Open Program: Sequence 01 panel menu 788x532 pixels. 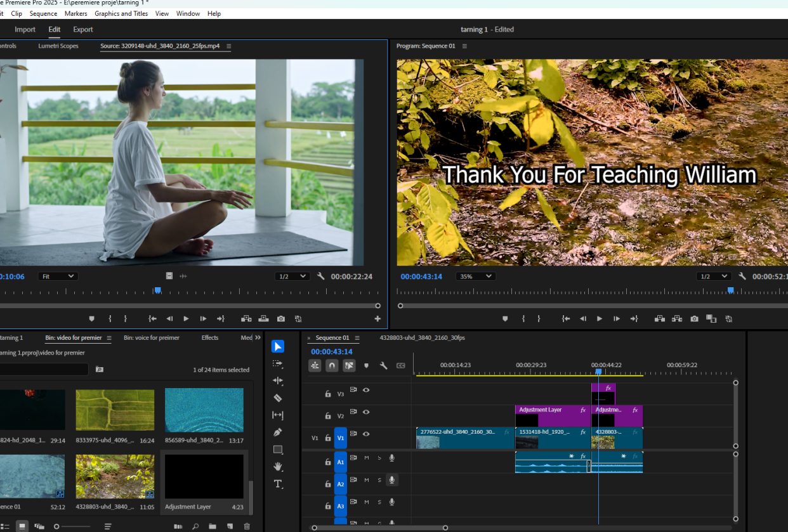click(x=464, y=46)
